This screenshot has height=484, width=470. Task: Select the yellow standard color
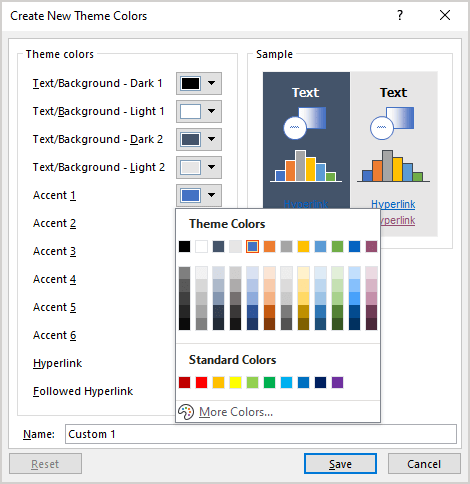tap(235, 383)
